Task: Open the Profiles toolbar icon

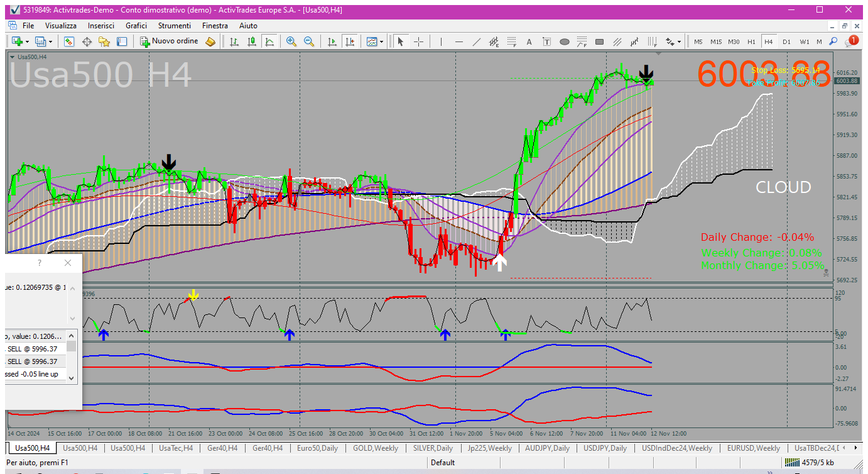Action: [x=41, y=41]
